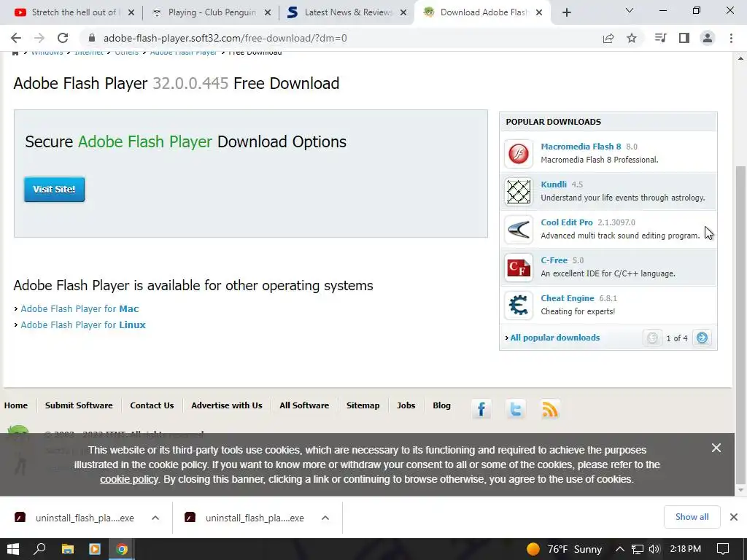Click the Visit Site! button
Image resolution: width=747 pixels, height=560 pixels.
[x=54, y=190]
